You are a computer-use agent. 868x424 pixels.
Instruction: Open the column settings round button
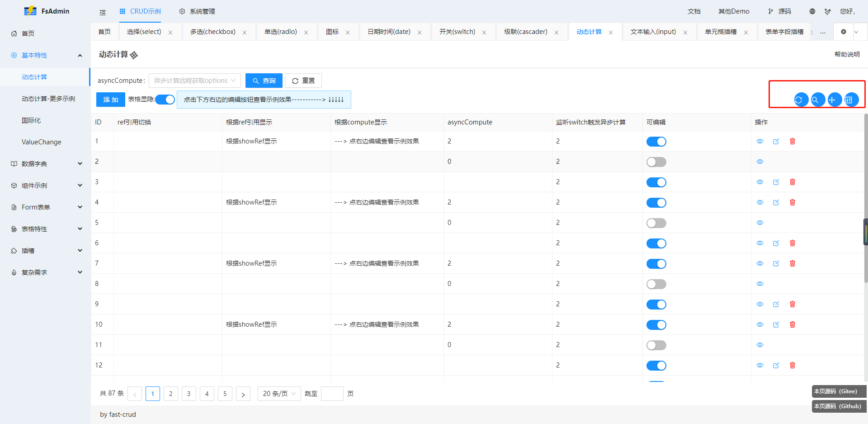coord(851,100)
